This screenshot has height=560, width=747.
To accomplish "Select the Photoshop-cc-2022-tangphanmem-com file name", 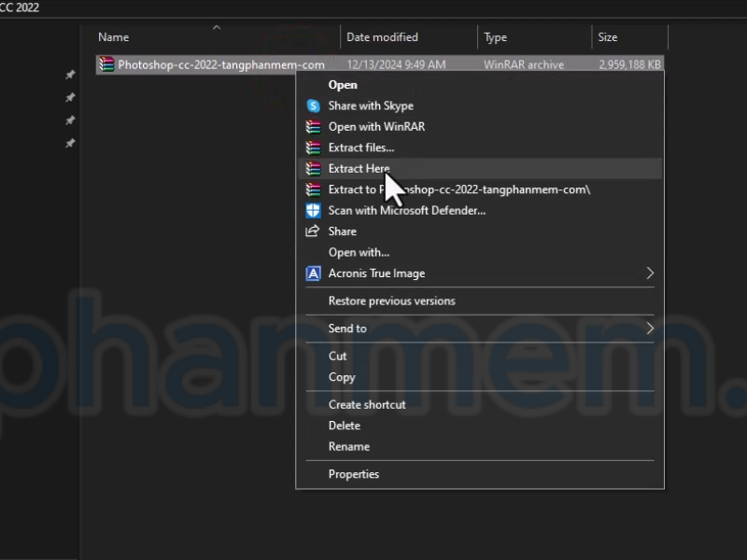I will pos(221,65).
